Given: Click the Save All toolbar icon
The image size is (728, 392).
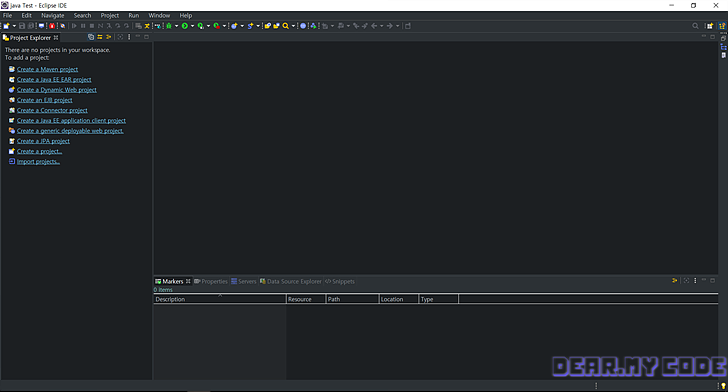Looking at the screenshot, I should (x=31, y=26).
